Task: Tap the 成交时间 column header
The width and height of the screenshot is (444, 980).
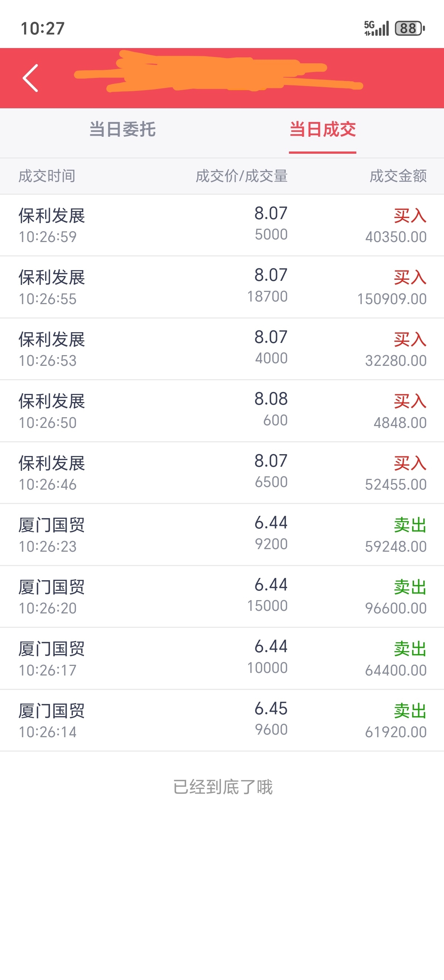Action: (x=47, y=176)
